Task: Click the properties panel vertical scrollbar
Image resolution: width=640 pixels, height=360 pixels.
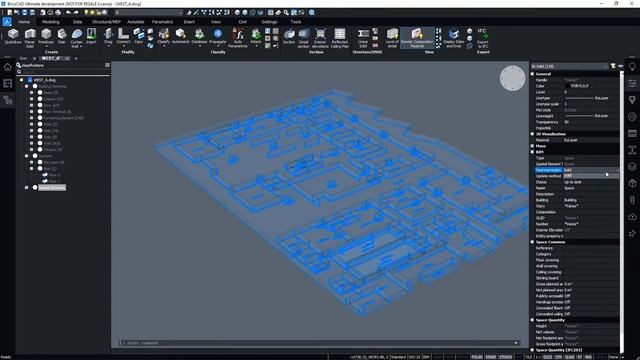Action: 622,212
